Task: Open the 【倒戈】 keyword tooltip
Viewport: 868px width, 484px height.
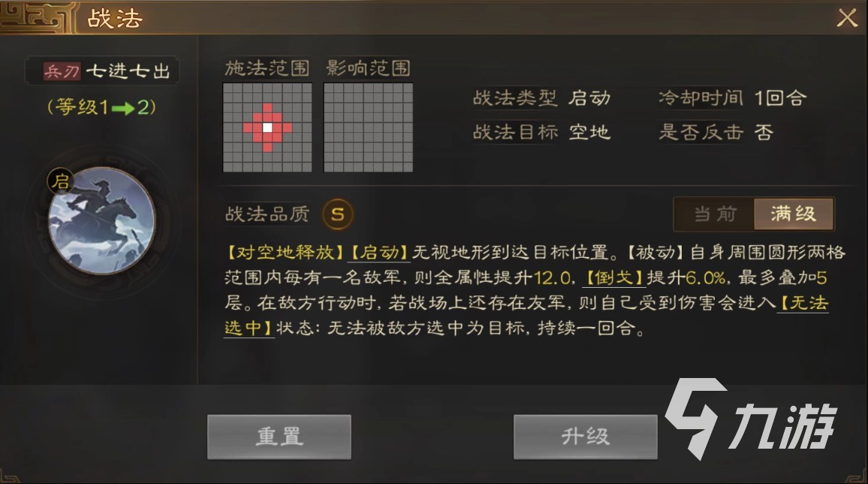Action: pos(614,277)
